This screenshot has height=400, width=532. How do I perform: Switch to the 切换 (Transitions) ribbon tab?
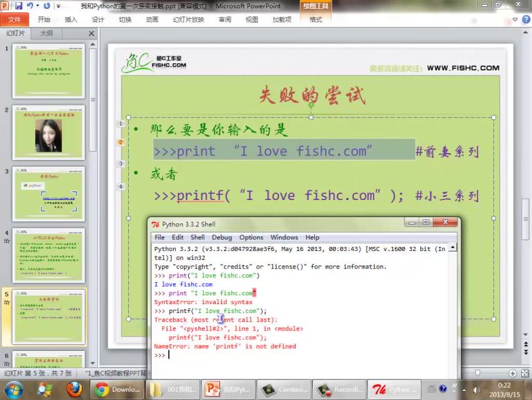(125, 20)
